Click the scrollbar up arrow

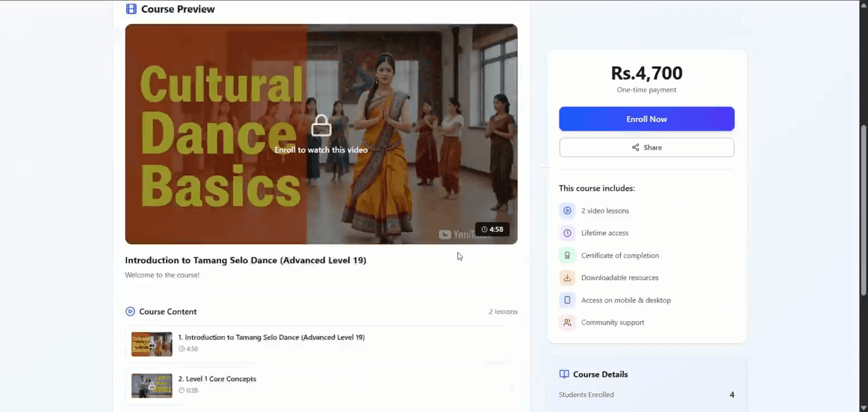click(x=864, y=5)
